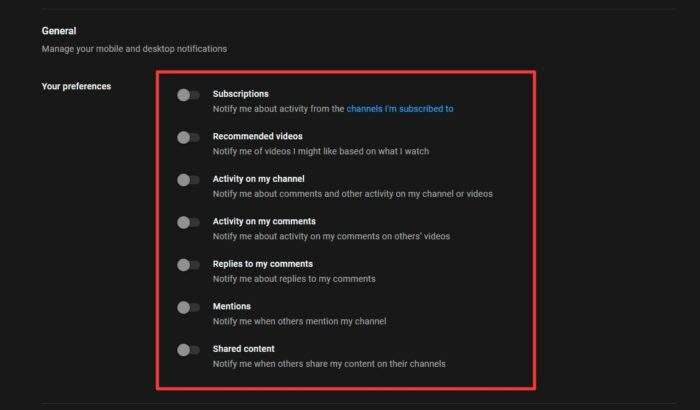Toggle the Subscriptions notification switch
Image resolution: width=700 pixels, height=410 pixels.
188,95
